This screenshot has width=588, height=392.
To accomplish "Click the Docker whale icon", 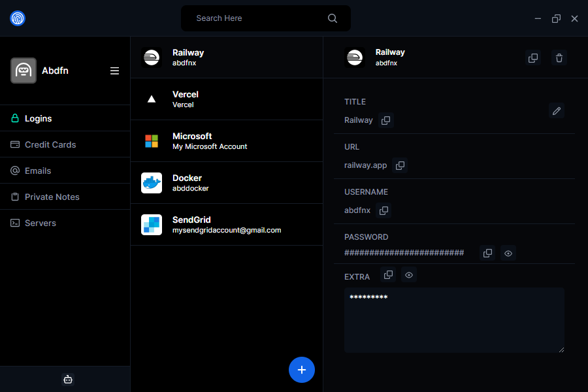I will coord(152,183).
